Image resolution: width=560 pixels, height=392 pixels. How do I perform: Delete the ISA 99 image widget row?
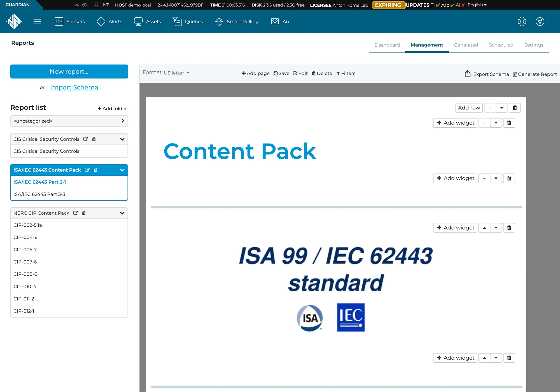point(509,228)
